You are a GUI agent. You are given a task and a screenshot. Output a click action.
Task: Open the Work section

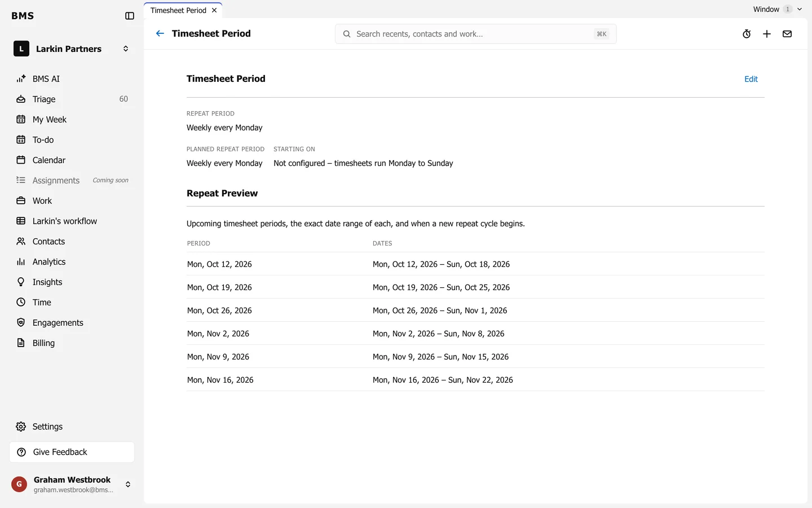click(72, 201)
